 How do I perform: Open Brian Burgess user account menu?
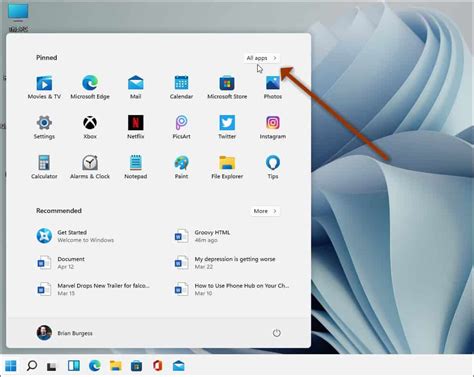(x=65, y=333)
